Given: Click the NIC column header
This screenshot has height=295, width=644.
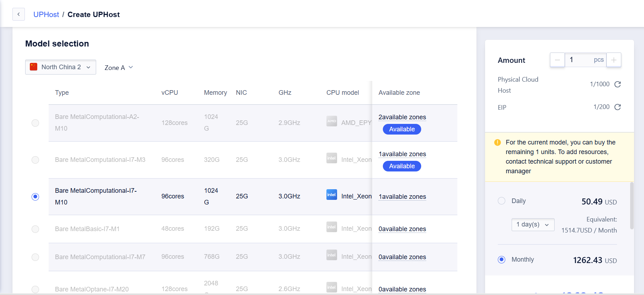Looking at the screenshot, I should click(241, 93).
